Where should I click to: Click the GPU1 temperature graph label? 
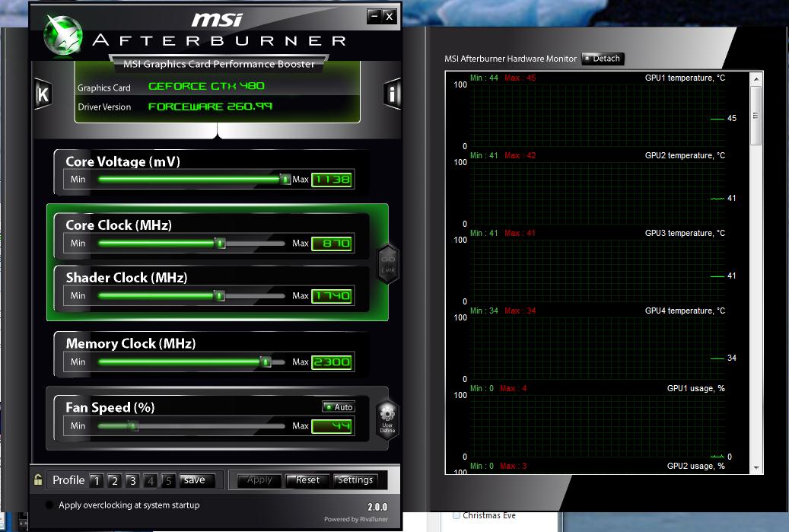click(685, 78)
